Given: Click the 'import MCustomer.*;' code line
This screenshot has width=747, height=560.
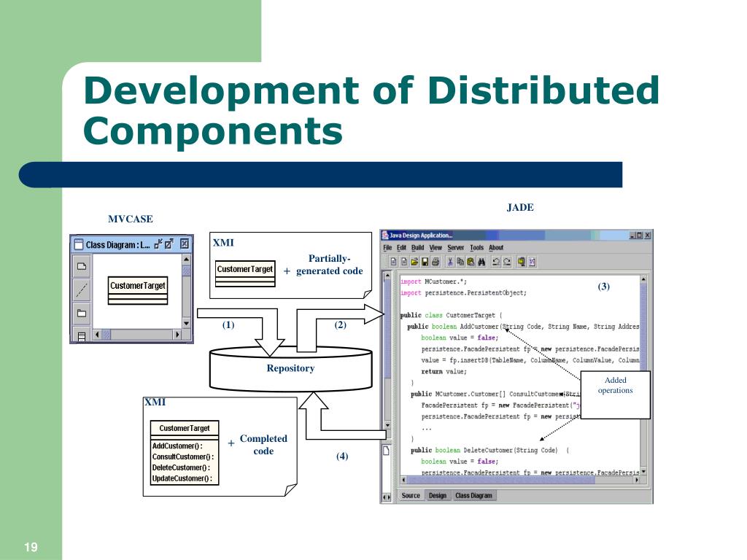Looking at the screenshot, I should pyautogui.click(x=433, y=281).
